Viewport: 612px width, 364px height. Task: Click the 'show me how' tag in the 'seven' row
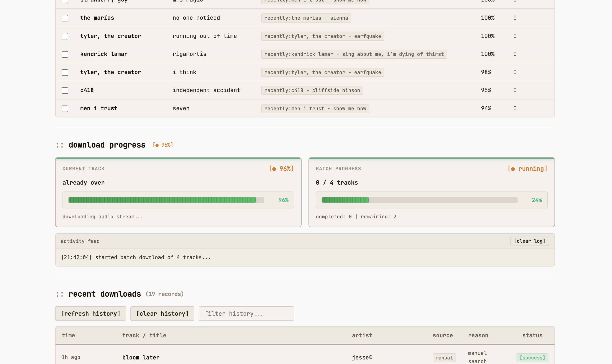pos(315,108)
